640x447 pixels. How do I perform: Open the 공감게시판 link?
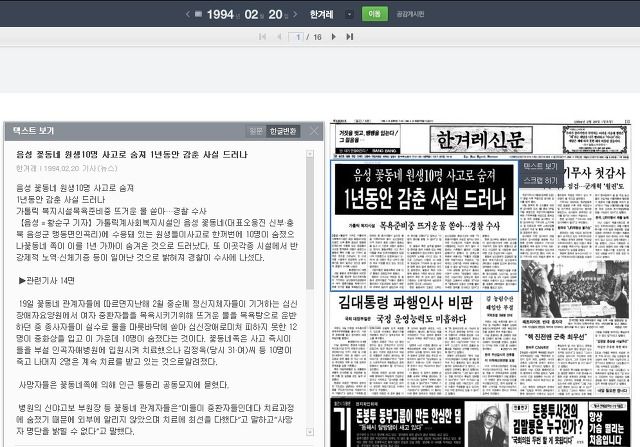[x=410, y=14]
